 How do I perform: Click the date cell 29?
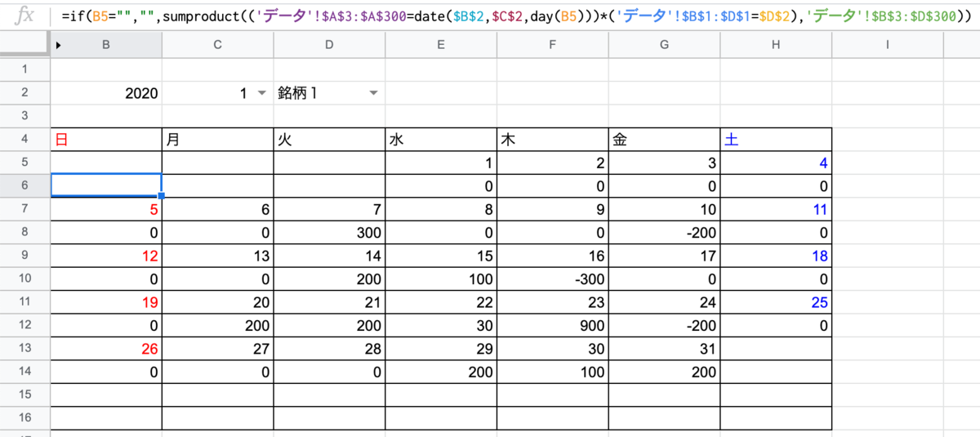click(x=441, y=349)
